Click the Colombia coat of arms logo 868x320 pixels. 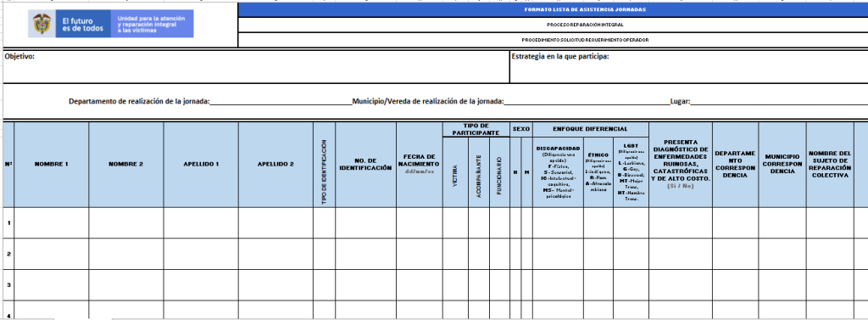pos(42,24)
